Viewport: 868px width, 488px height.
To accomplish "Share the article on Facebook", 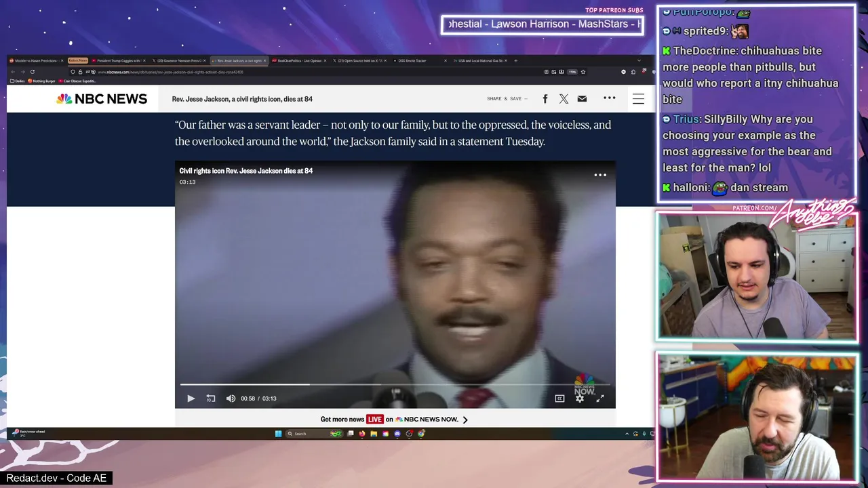I will coord(545,99).
